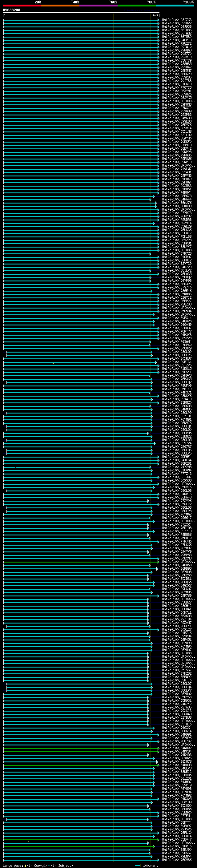Select hit UniRef100_B0FXJ4

coord(176,318)
